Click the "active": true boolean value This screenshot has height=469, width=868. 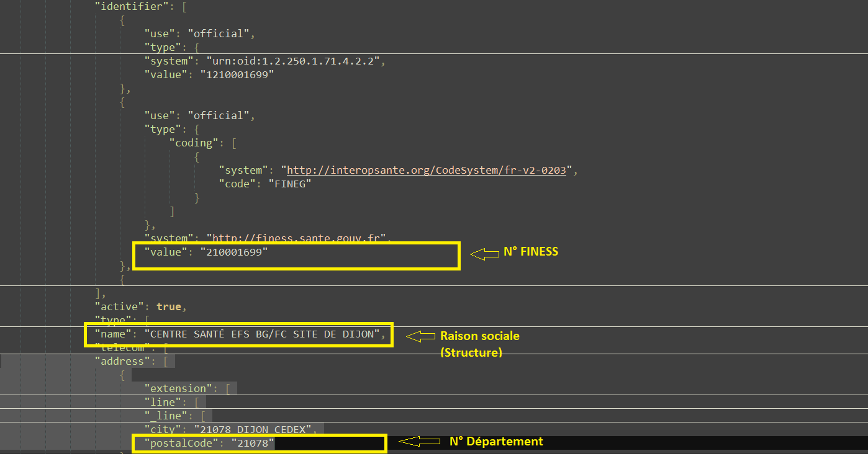[x=168, y=306]
